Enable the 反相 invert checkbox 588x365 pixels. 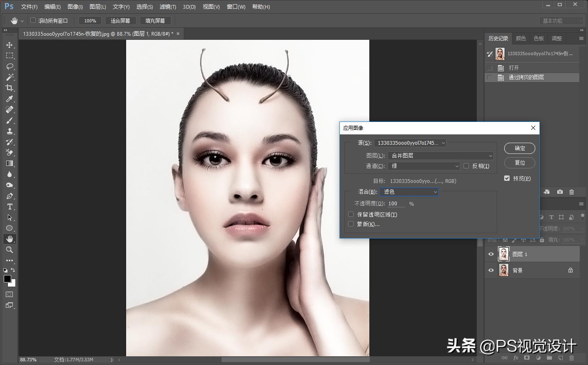click(466, 166)
